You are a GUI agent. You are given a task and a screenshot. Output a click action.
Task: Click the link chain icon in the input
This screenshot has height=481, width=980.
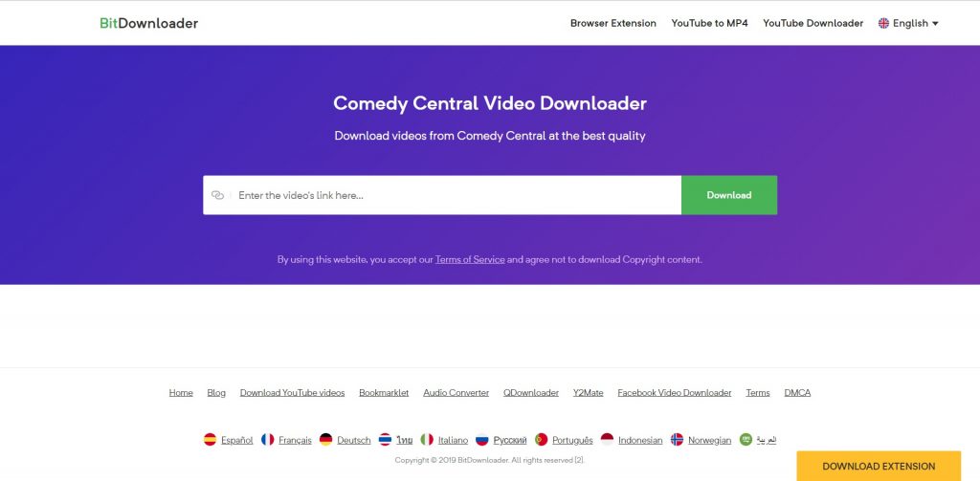(x=217, y=195)
